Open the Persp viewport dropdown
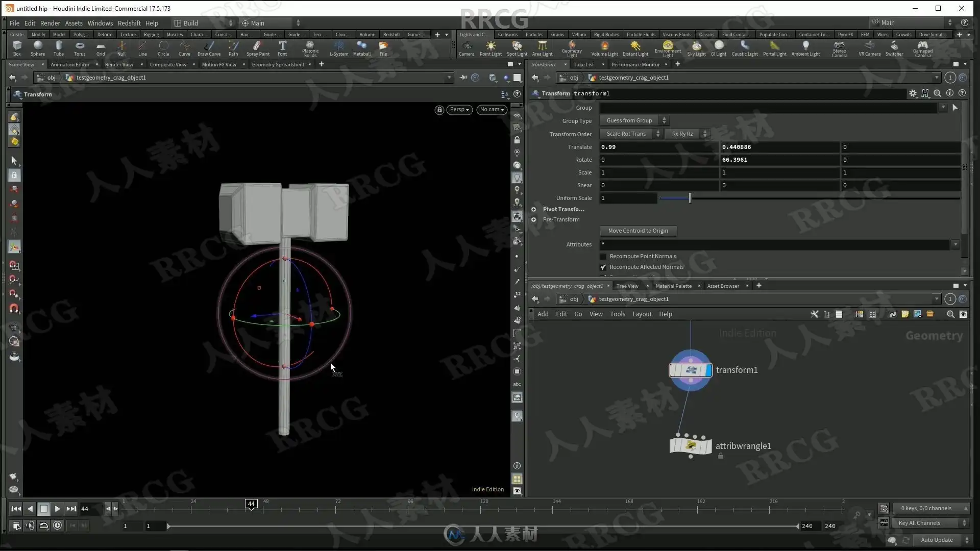980x551 pixels. coord(459,110)
